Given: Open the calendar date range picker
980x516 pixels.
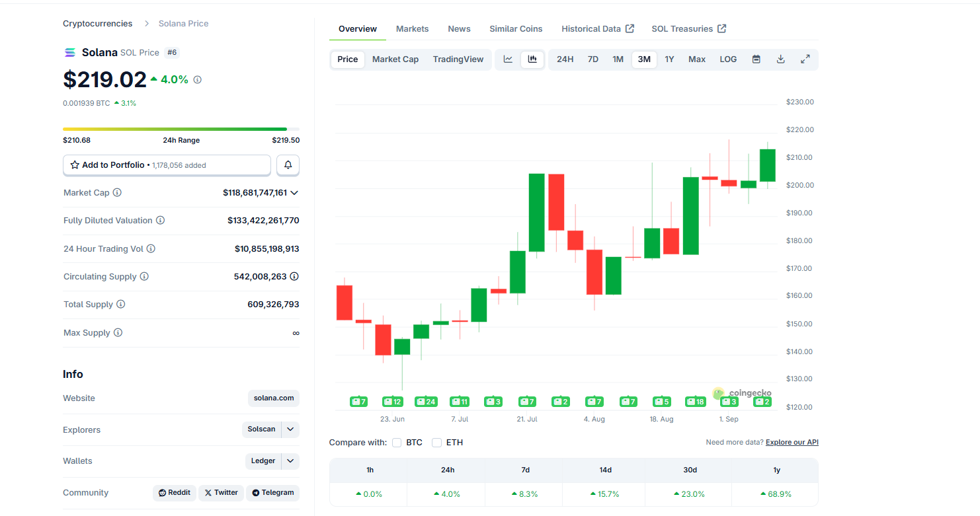Looking at the screenshot, I should (x=756, y=59).
